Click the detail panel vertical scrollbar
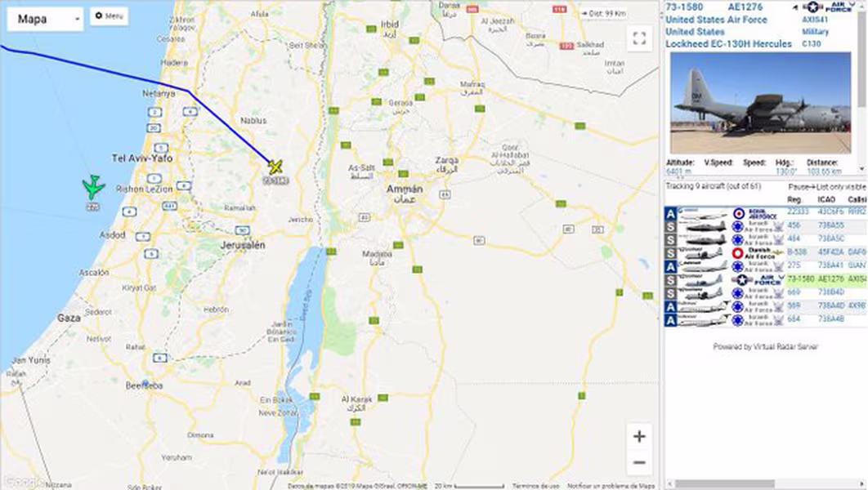 pyautogui.click(x=862, y=86)
